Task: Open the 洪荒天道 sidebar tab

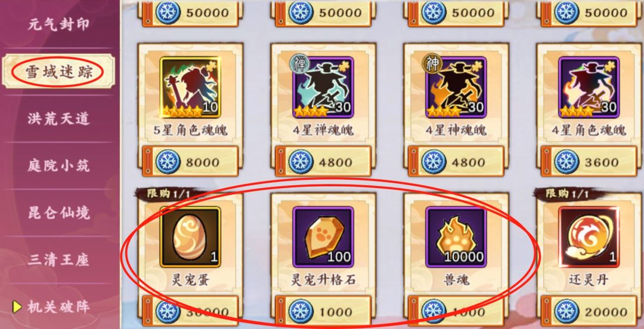Action: 58,119
